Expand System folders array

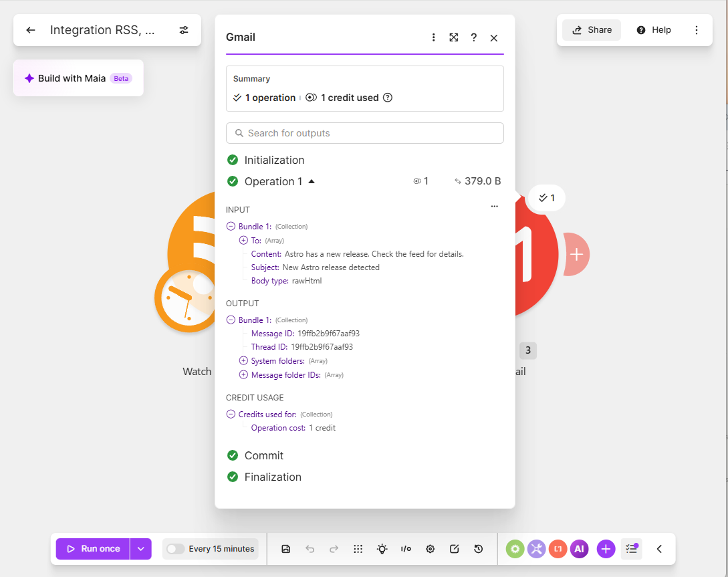point(243,360)
